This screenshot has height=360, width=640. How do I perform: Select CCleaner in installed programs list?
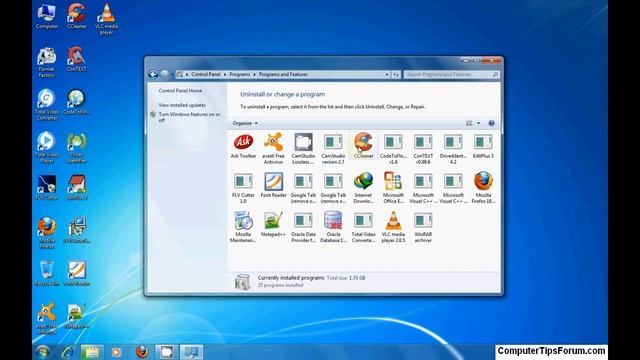[363, 146]
